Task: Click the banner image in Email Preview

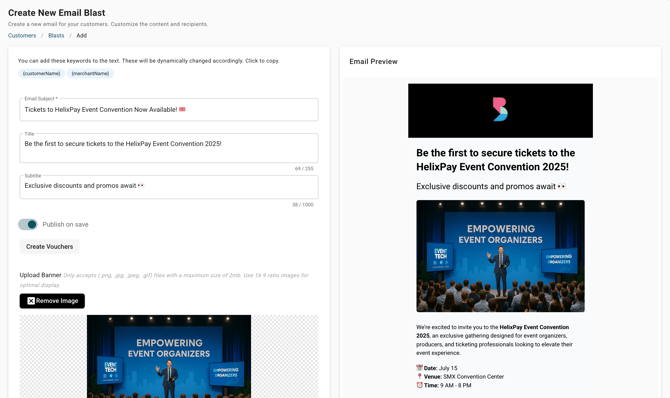Action: [500, 256]
